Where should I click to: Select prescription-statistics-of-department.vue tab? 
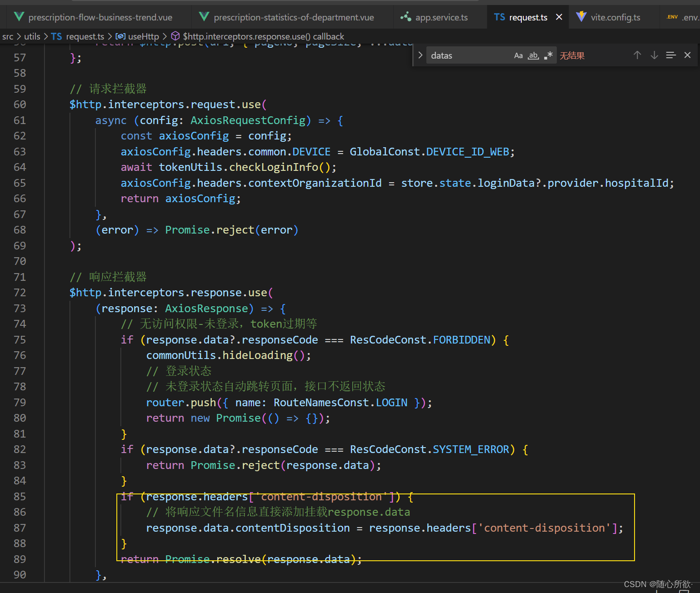(x=287, y=17)
